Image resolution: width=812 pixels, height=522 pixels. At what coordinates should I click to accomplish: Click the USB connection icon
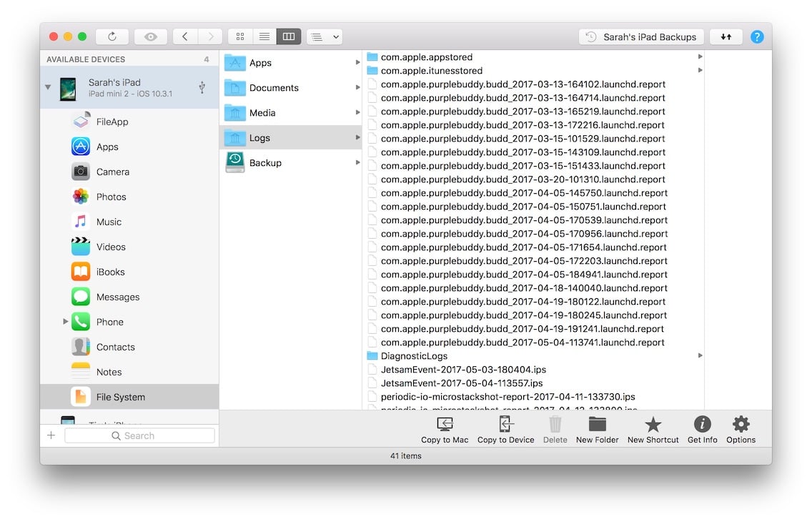click(202, 87)
